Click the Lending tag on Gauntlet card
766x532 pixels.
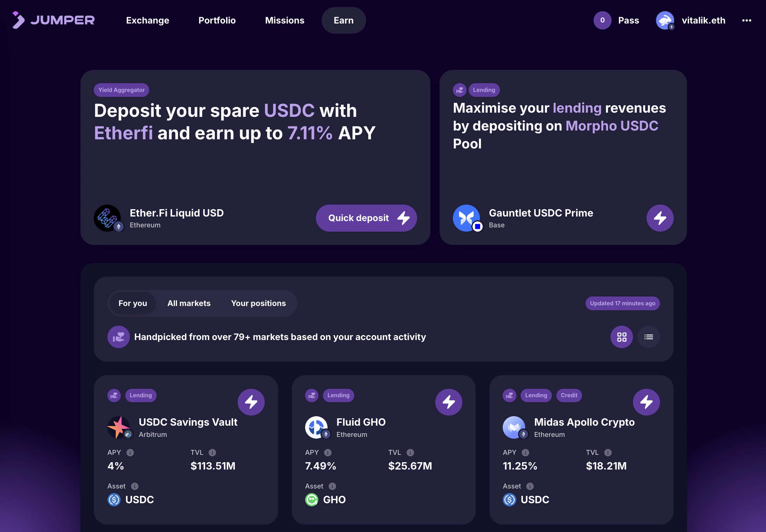484,90
